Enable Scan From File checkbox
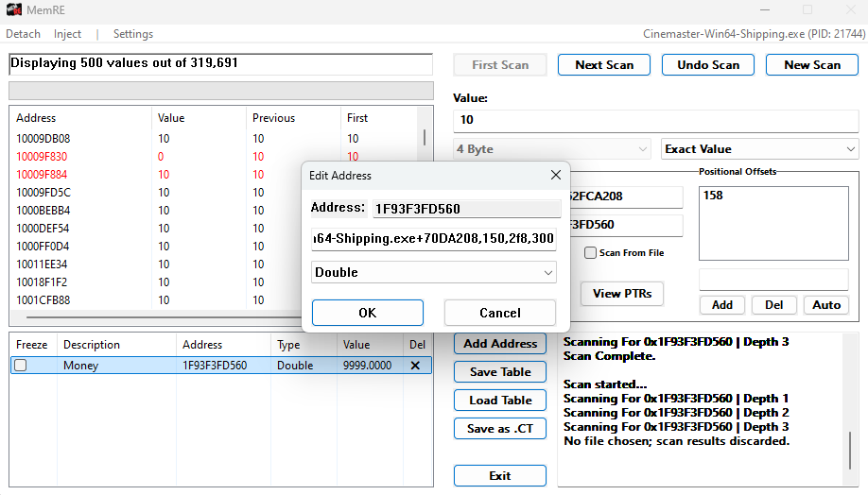The image size is (868, 495). coord(591,253)
